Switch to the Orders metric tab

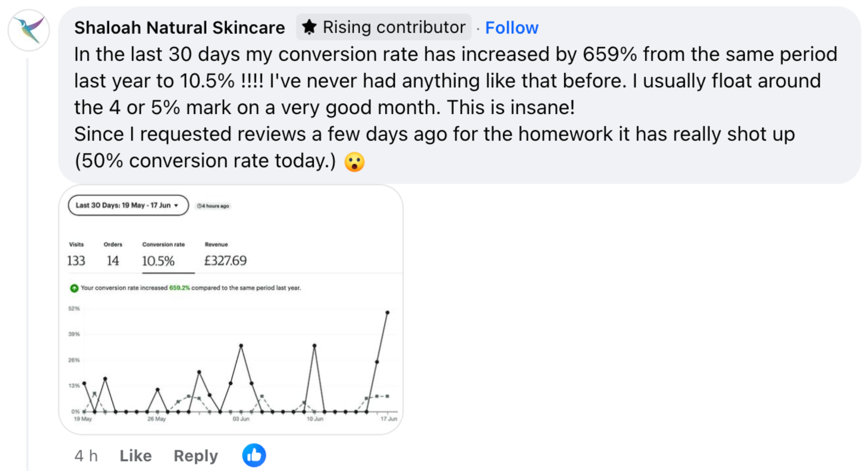pyautogui.click(x=113, y=254)
